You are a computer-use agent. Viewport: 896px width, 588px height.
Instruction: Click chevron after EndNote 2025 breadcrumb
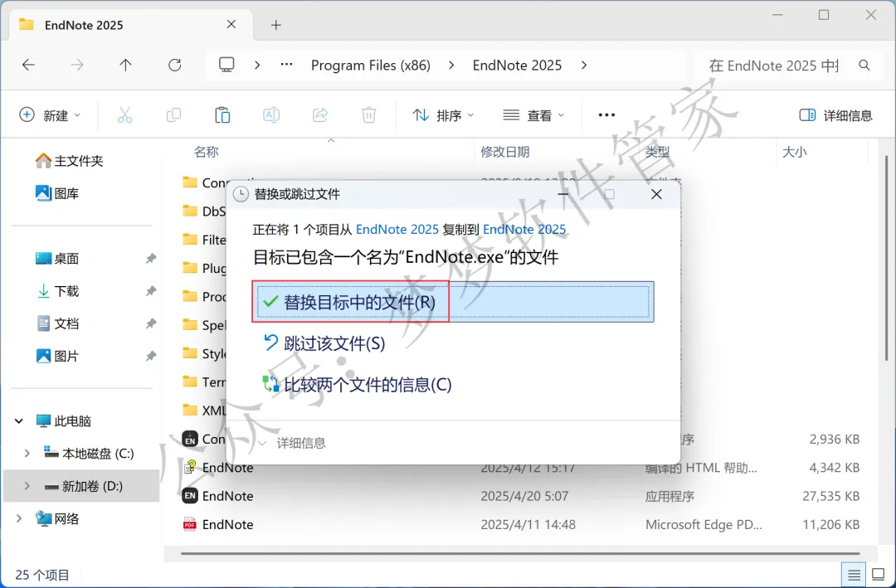tap(583, 66)
